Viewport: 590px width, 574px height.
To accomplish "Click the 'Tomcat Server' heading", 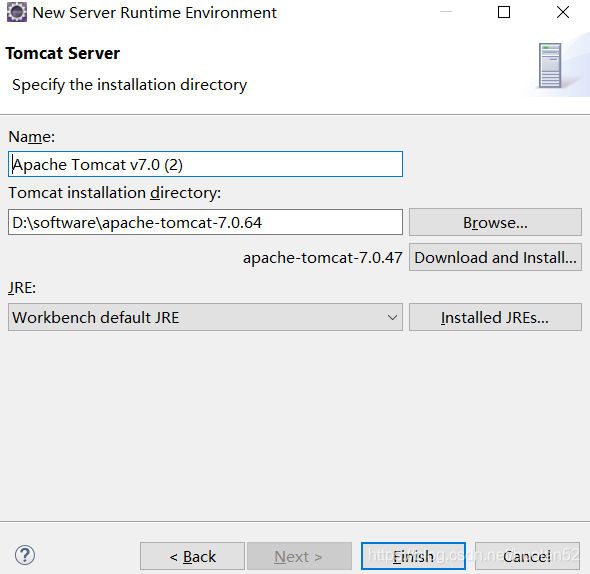I will pos(62,53).
